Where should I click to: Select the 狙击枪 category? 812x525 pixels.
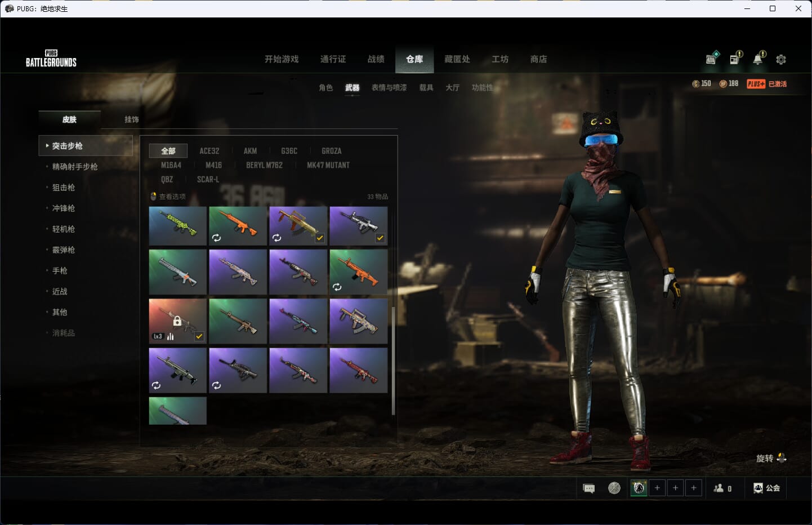(64, 188)
